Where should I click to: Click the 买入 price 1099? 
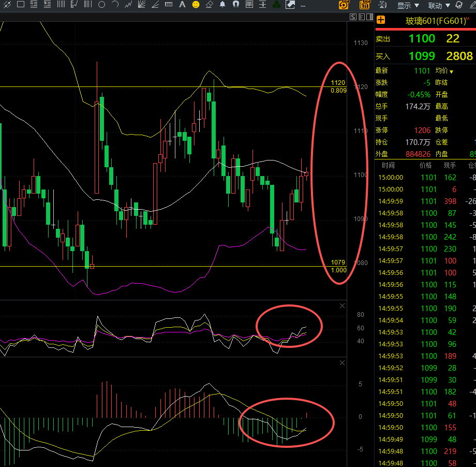pos(422,56)
